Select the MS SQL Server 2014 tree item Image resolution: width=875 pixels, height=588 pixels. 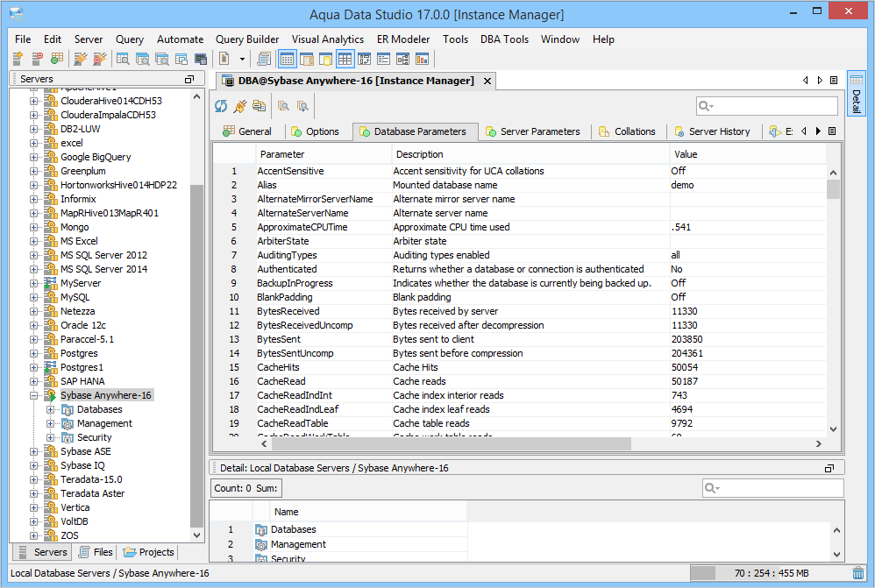click(103, 269)
